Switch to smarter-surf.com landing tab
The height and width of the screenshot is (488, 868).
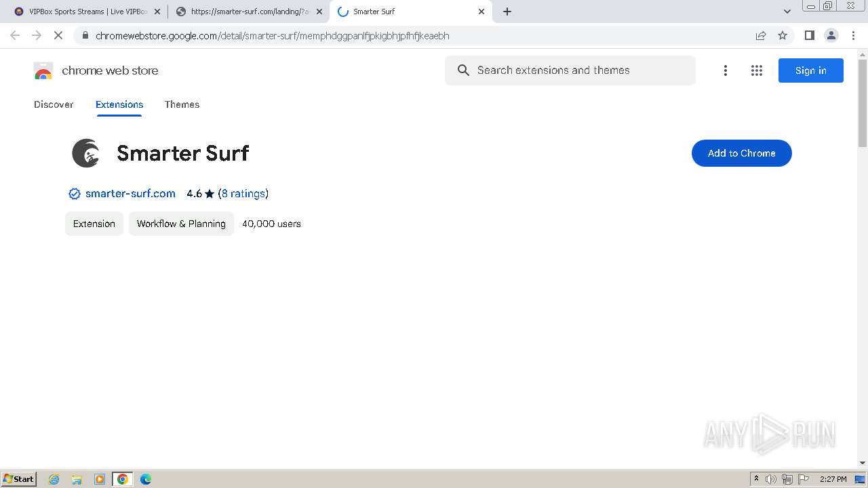click(248, 12)
